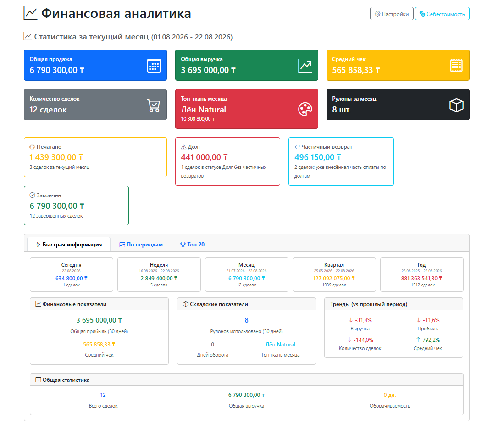
Task: Click the down arrow beside -144,0% deals trend
Action: click(x=349, y=340)
